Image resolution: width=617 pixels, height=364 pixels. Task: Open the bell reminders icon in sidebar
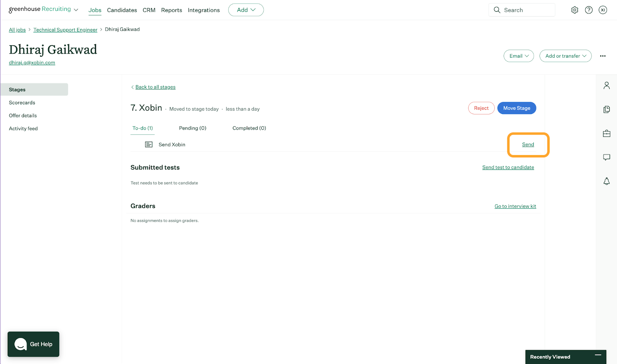[x=607, y=181]
